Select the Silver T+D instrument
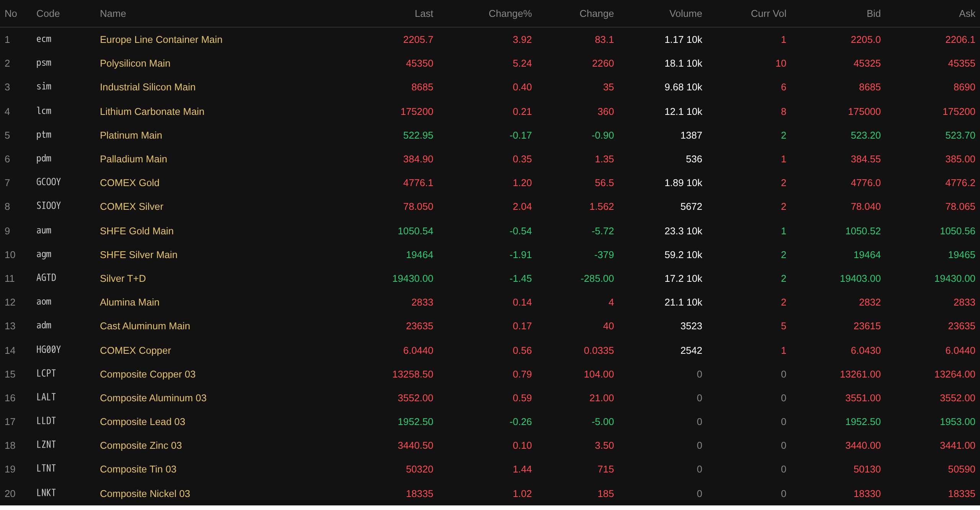The width and height of the screenshot is (980, 510). (122, 279)
